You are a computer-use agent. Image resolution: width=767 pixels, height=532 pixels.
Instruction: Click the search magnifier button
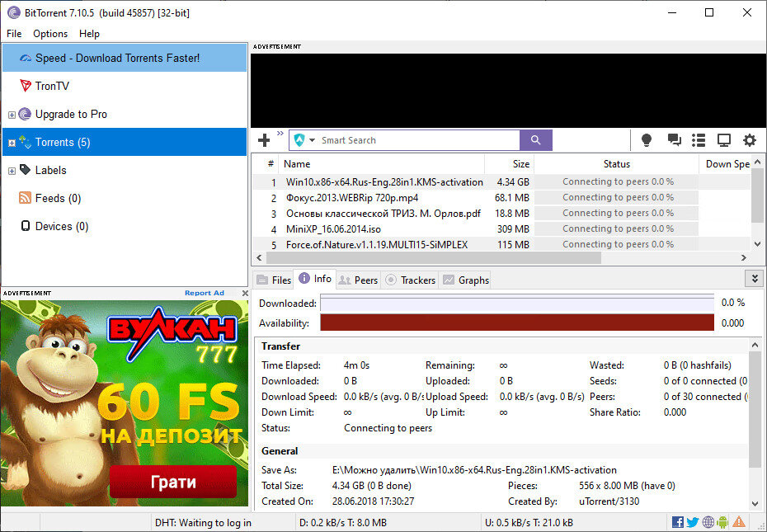click(x=535, y=140)
